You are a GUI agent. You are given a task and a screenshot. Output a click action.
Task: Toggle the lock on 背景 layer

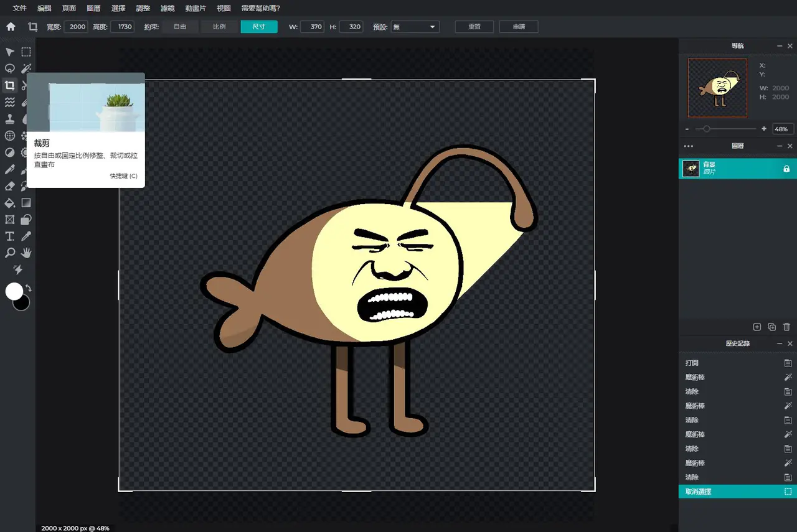pyautogui.click(x=786, y=169)
